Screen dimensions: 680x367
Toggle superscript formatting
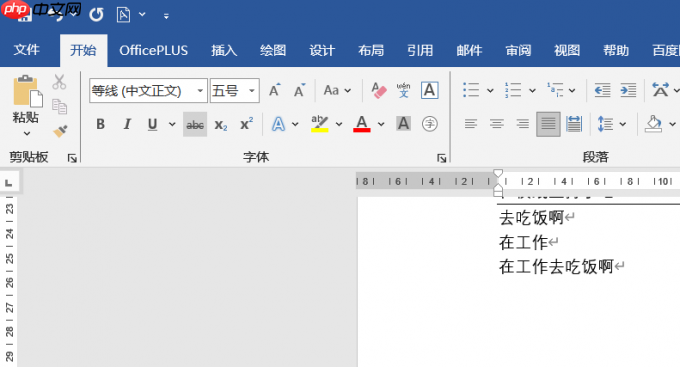246,124
